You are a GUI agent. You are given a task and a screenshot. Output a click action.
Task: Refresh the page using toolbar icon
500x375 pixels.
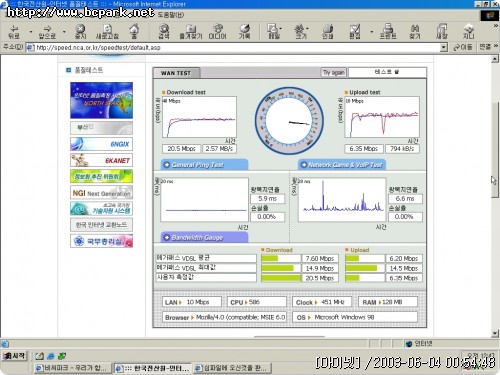pos(107,31)
